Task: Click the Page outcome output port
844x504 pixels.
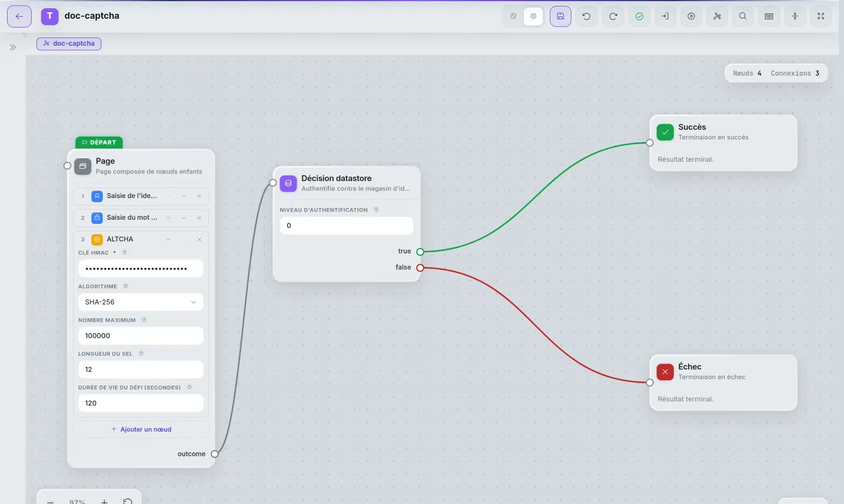Action: [215, 454]
